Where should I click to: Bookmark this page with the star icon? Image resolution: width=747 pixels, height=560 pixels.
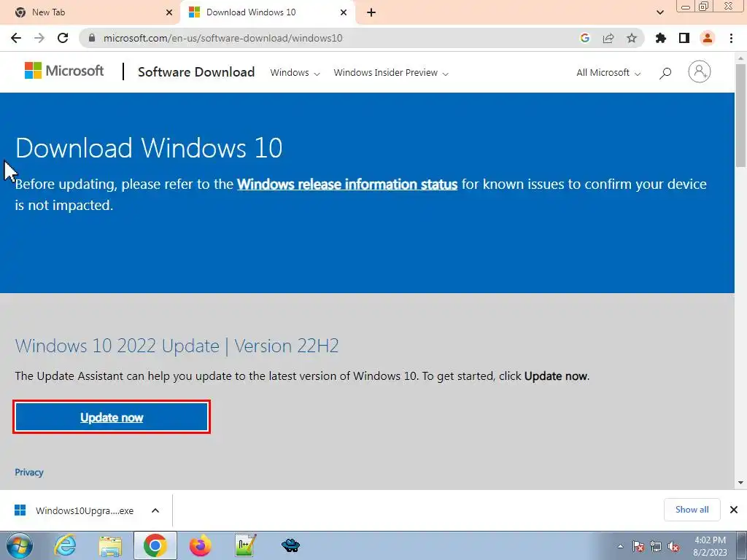[632, 38]
